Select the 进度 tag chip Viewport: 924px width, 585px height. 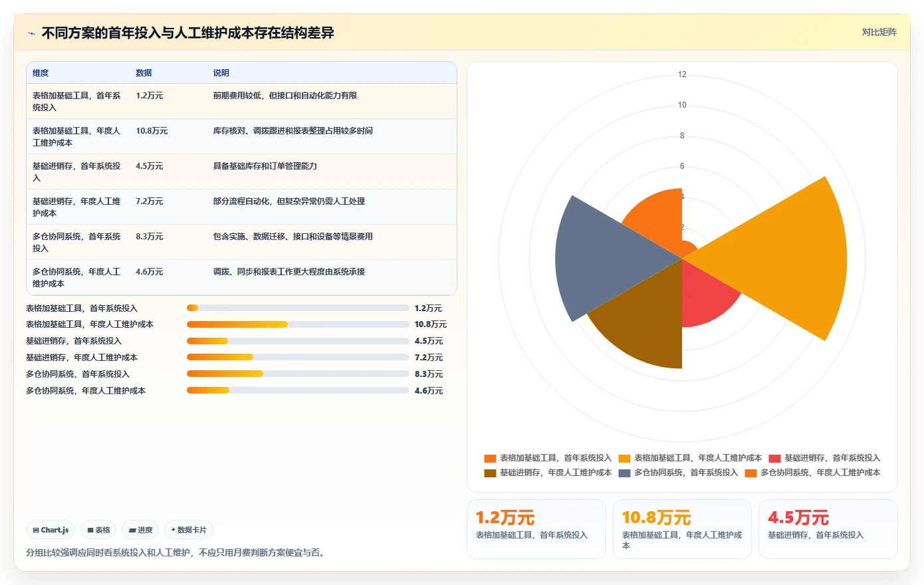140,530
